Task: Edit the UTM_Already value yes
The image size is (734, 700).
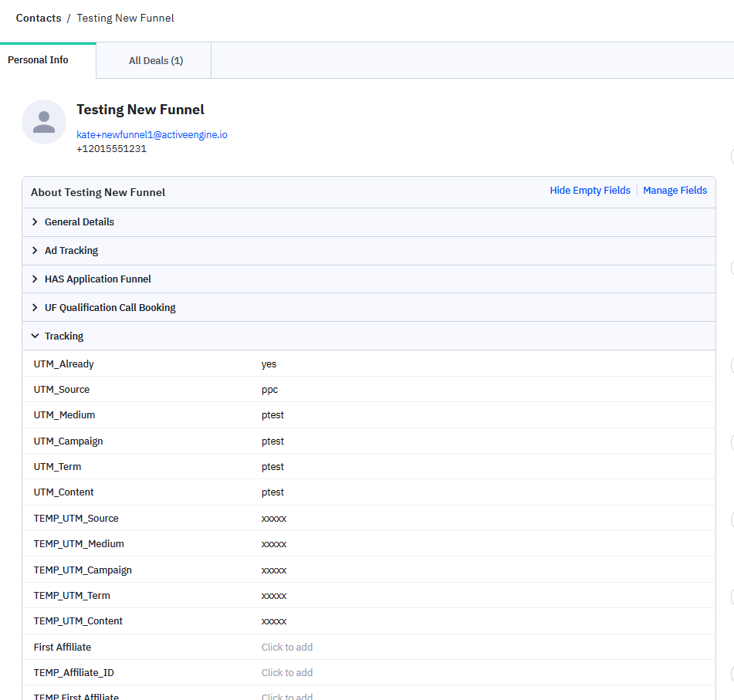Action: click(269, 364)
